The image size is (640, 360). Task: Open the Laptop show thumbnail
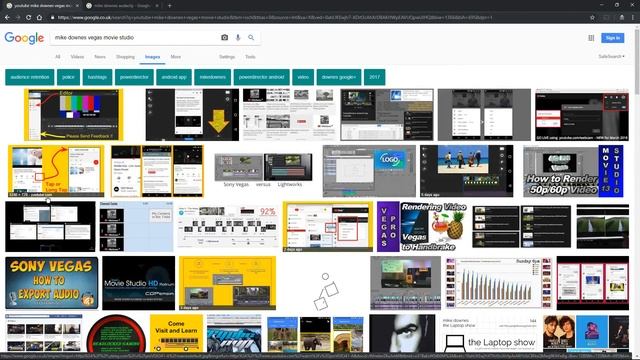(489, 333)
